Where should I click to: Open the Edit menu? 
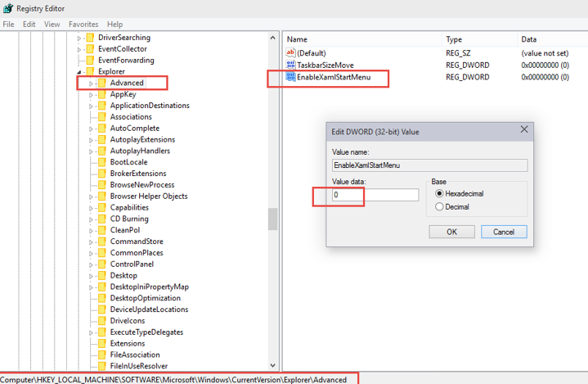pyautogui.click(x=29, y=24)
